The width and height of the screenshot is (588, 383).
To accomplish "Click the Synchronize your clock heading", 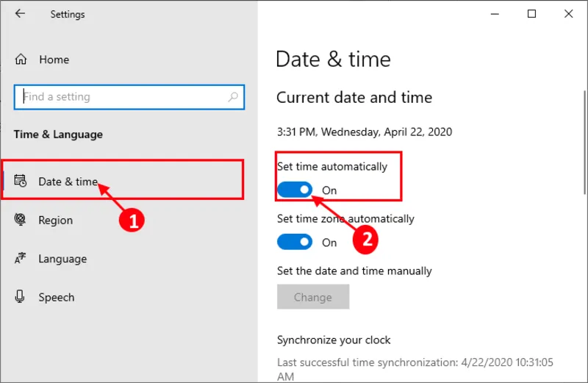I will (334, 340).
